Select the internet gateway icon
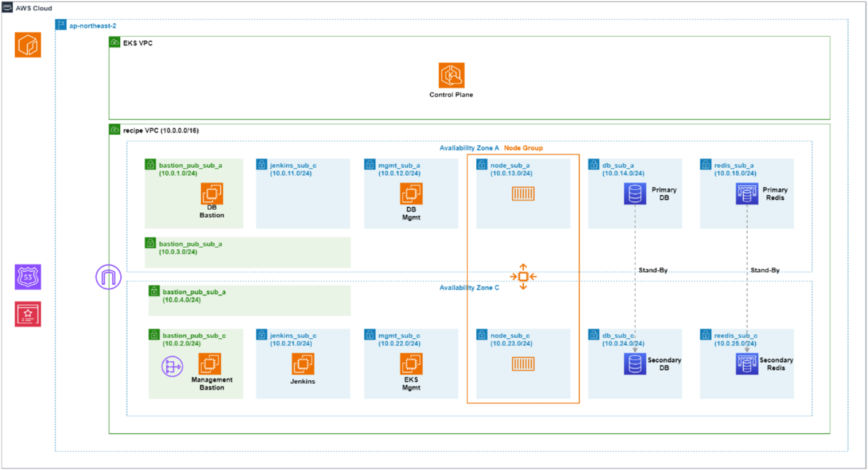The height and width of the screenshot is (470, 868). point(109,277)
